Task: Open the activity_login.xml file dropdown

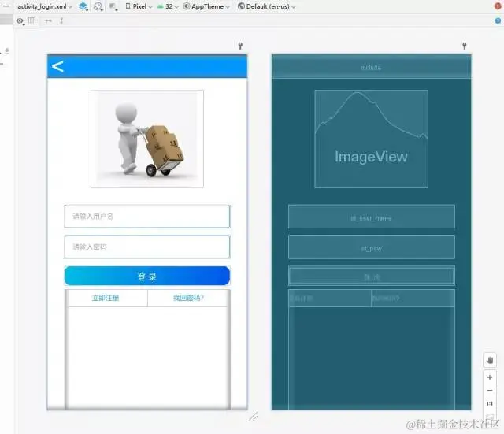Action: 45,6
